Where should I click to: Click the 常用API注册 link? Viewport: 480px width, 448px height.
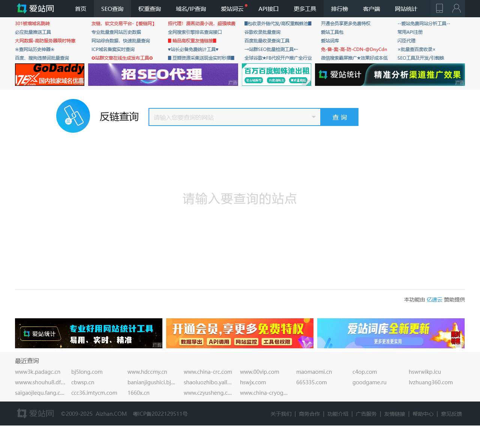click(x=410, y=32)
